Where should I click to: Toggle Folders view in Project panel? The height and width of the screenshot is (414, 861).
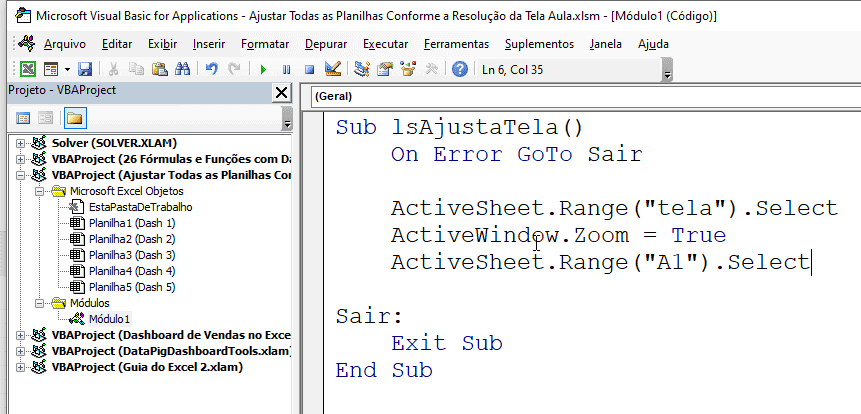74,118
